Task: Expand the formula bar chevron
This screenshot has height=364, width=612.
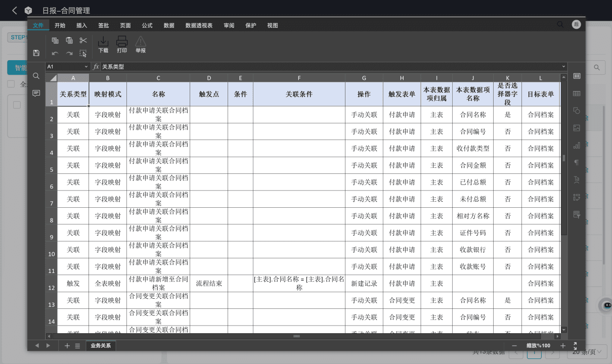Action: [x=563, y=67]
